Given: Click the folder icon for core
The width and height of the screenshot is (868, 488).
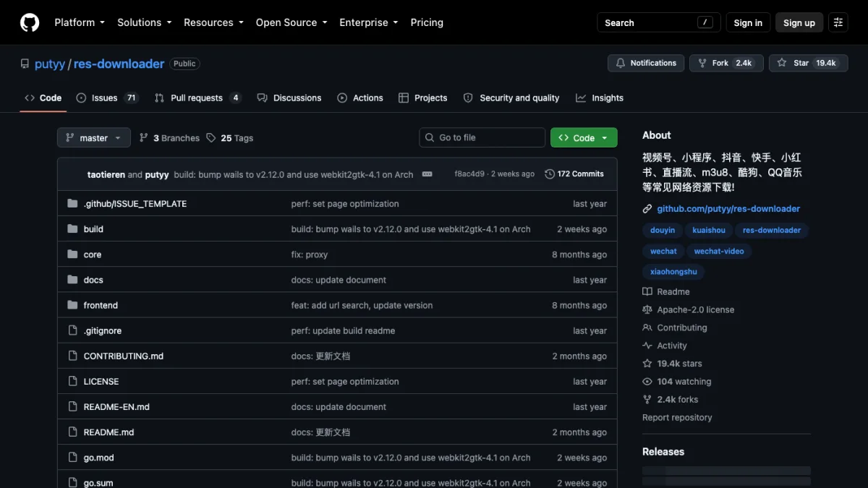Looking at the screenshot, I should coord(72,254).
